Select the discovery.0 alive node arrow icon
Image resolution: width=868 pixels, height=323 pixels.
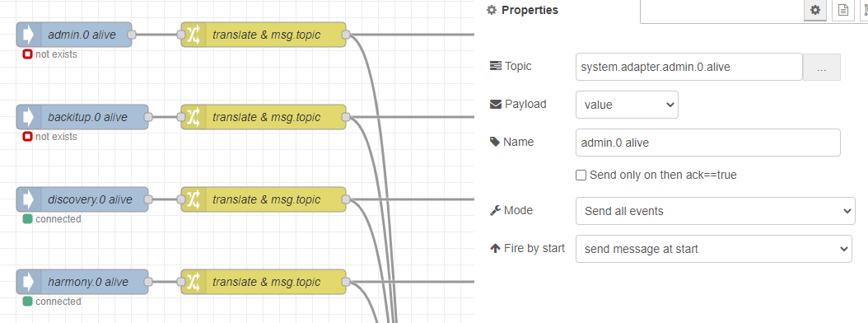29,199
